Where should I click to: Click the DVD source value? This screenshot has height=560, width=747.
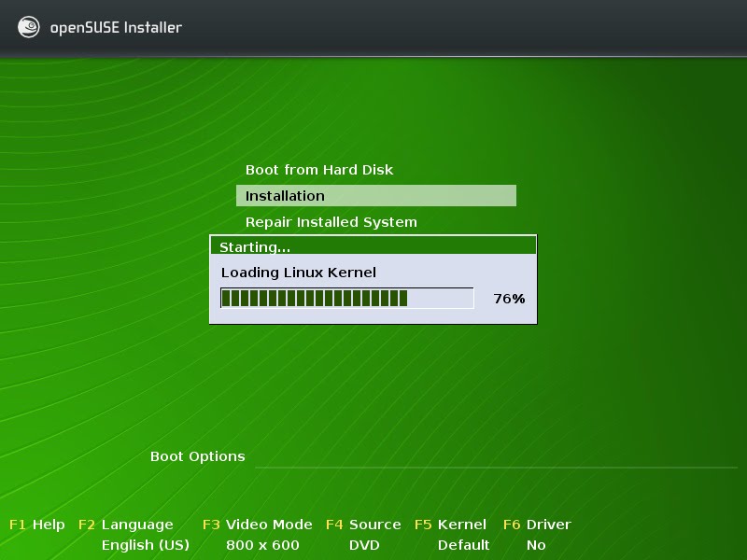tap(364, 545)
